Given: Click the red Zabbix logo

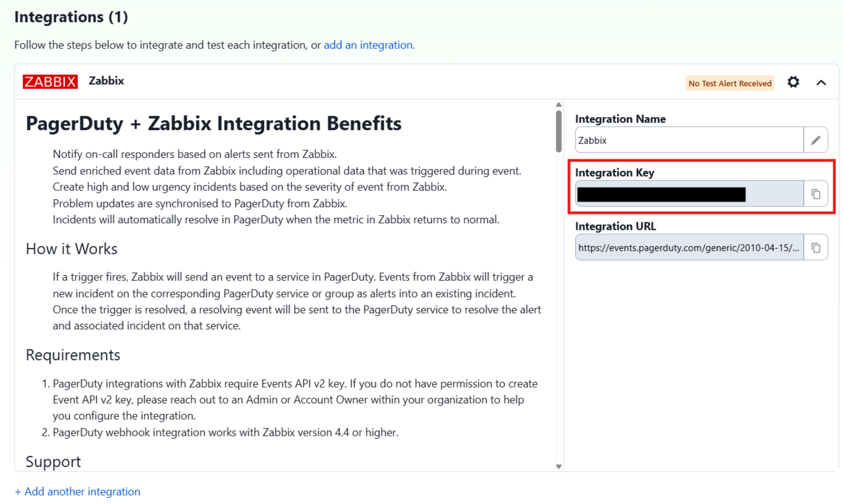Looking at the screenshot, I should coord(50,82).
